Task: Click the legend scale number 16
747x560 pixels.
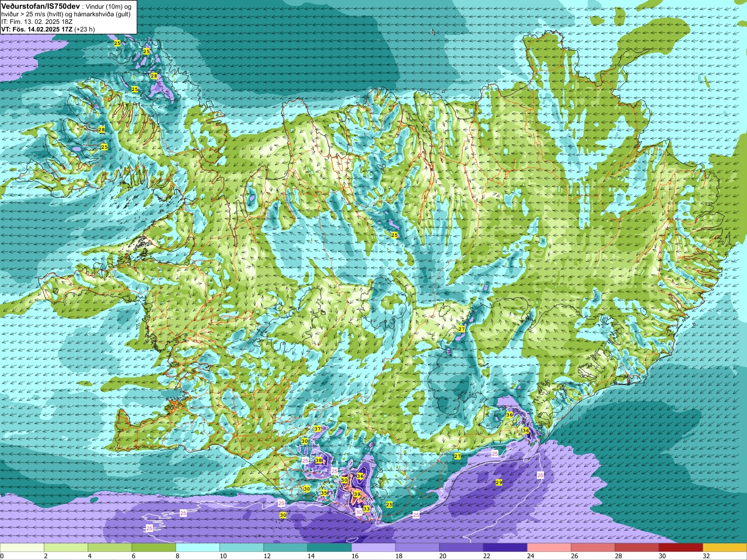Action: (x=355, y=556)
